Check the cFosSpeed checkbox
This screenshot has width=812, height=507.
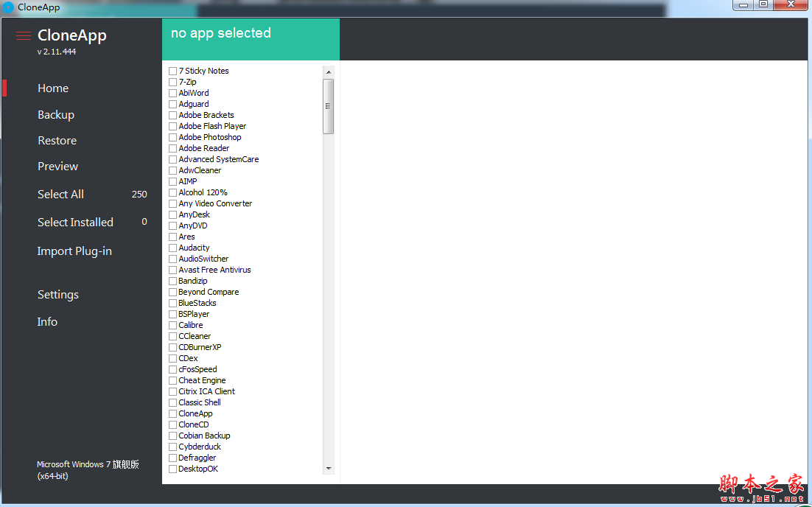point(173,369)
